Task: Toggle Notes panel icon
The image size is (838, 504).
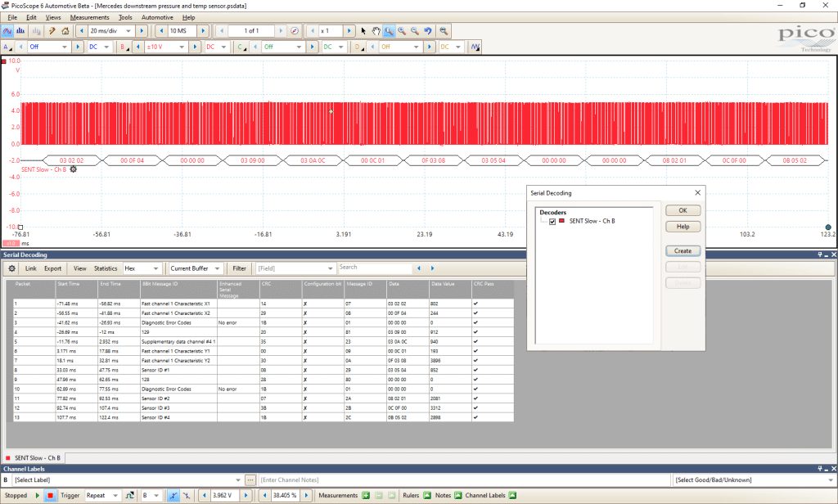Action: tap(458, 496)
